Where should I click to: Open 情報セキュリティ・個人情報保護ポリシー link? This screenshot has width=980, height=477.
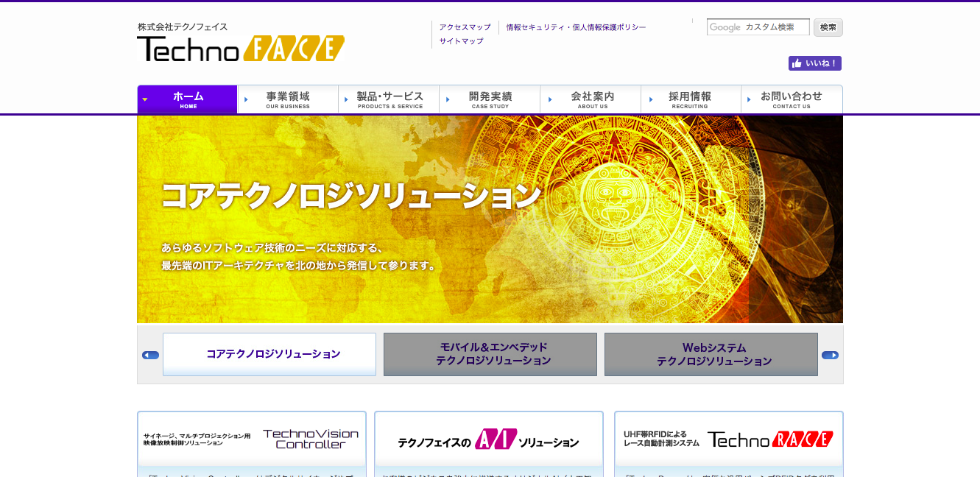tap(577, 27)
